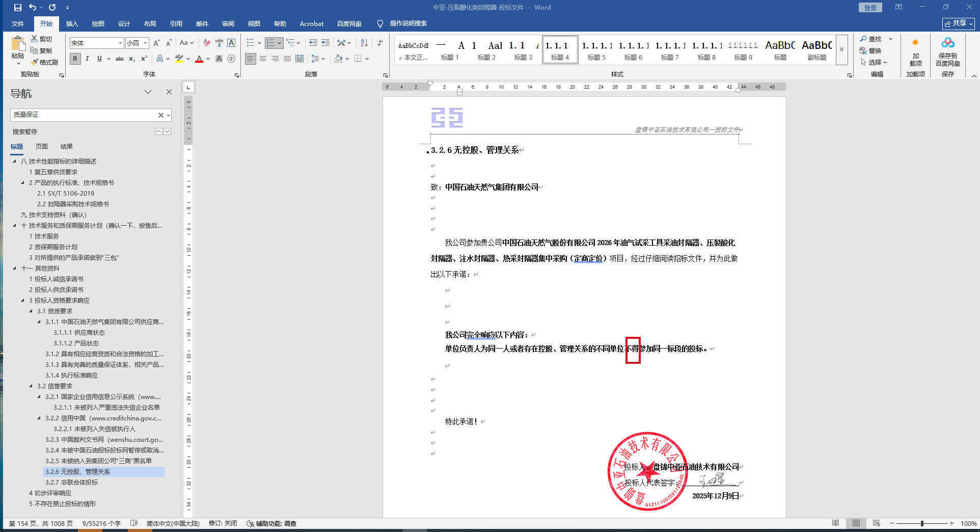Close the Navigation pane
The width and height of the screenshot is (980, 532).
point(169,92)
